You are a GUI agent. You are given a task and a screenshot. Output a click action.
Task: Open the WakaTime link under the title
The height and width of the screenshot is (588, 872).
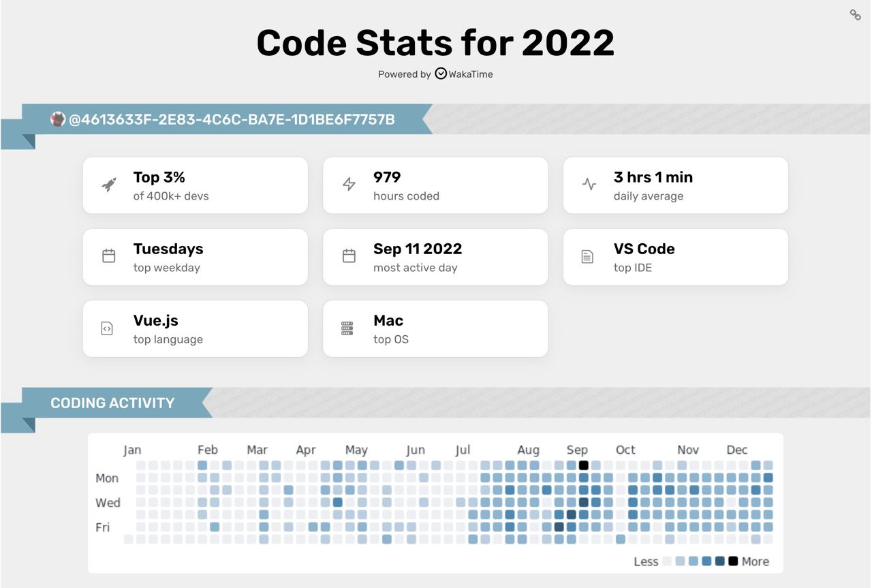coord(464,74)
